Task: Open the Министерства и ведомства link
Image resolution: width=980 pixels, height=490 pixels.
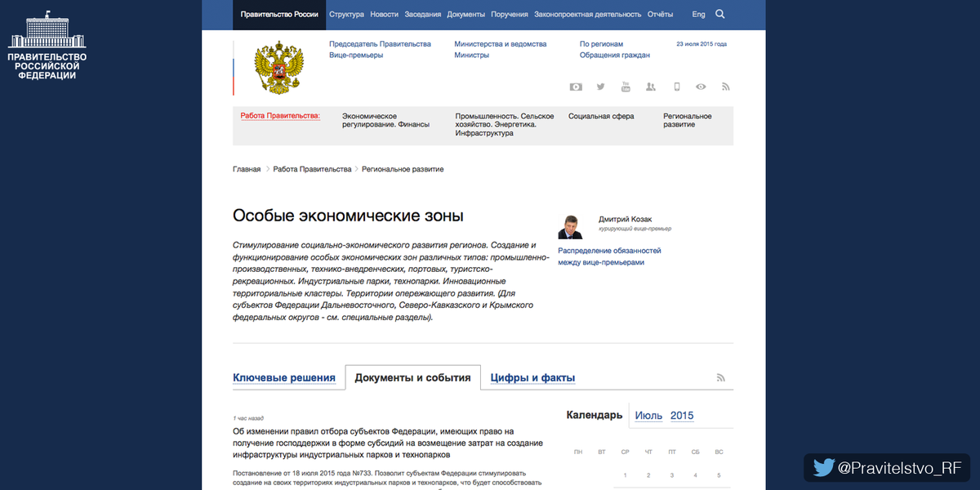Action: (501, 44)
